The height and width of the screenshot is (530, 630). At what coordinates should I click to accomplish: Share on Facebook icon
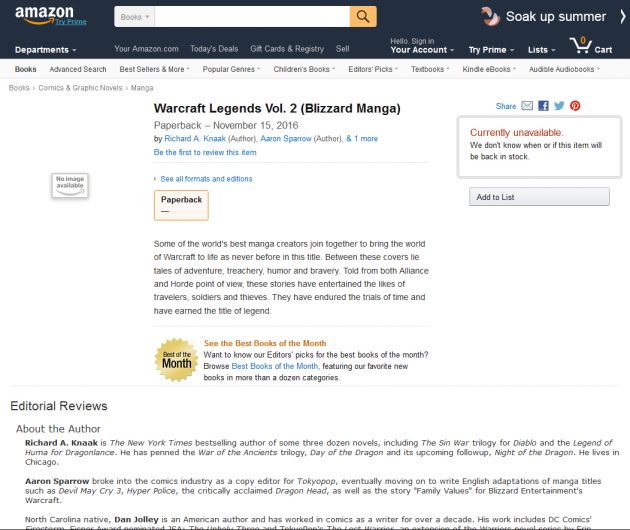click(x=543, y=106)
